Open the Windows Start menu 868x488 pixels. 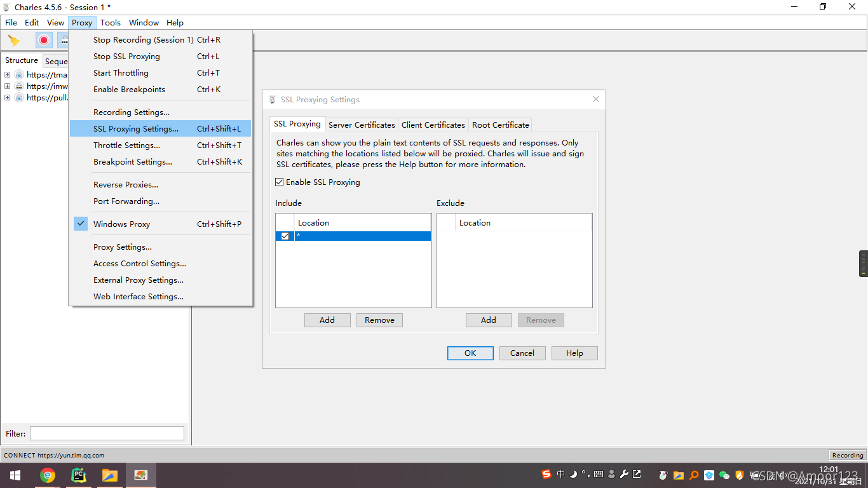(15, 475)
